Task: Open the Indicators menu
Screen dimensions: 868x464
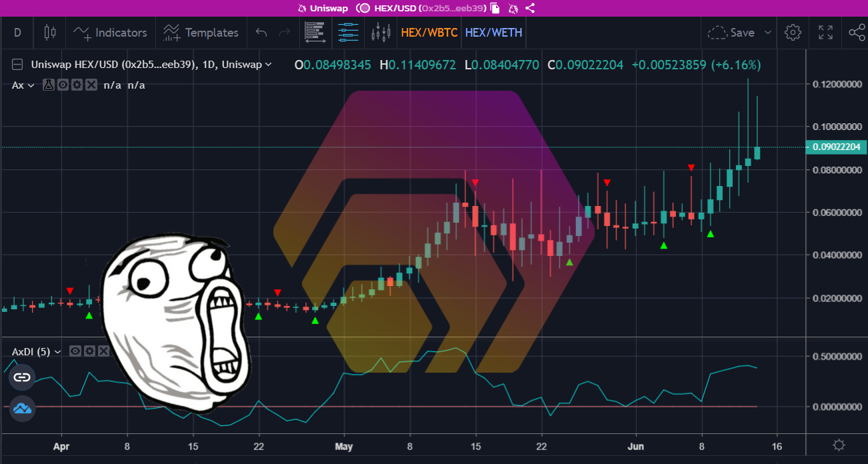Action: coord(110,32)
